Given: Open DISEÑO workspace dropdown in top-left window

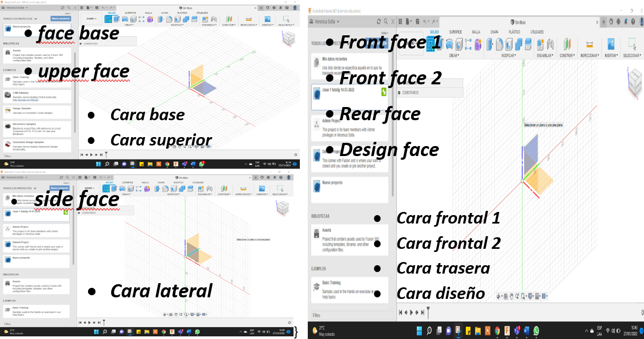Looking at the screenshot, I should pos(92,18).
